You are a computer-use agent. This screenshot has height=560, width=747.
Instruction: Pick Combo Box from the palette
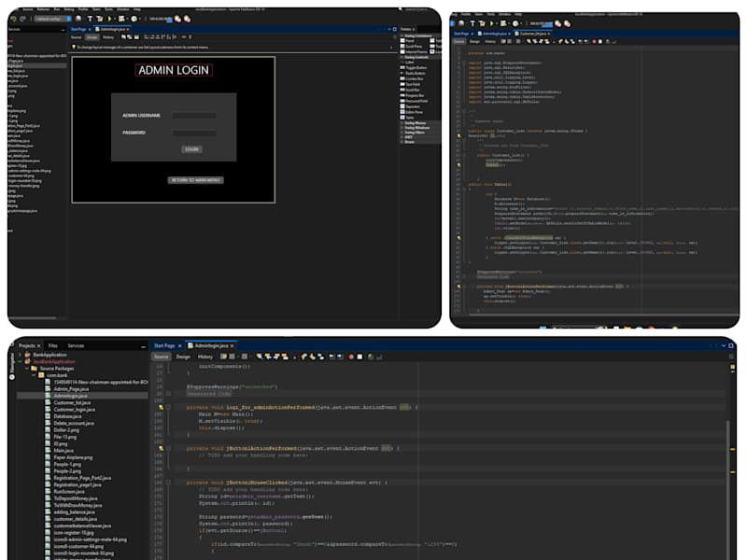[412, 79]
